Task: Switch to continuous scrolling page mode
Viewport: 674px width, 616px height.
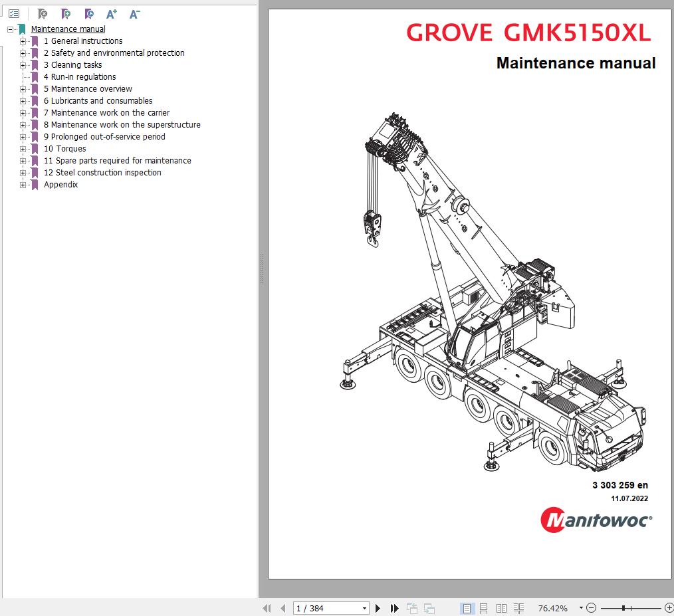Action: [484, 608]
